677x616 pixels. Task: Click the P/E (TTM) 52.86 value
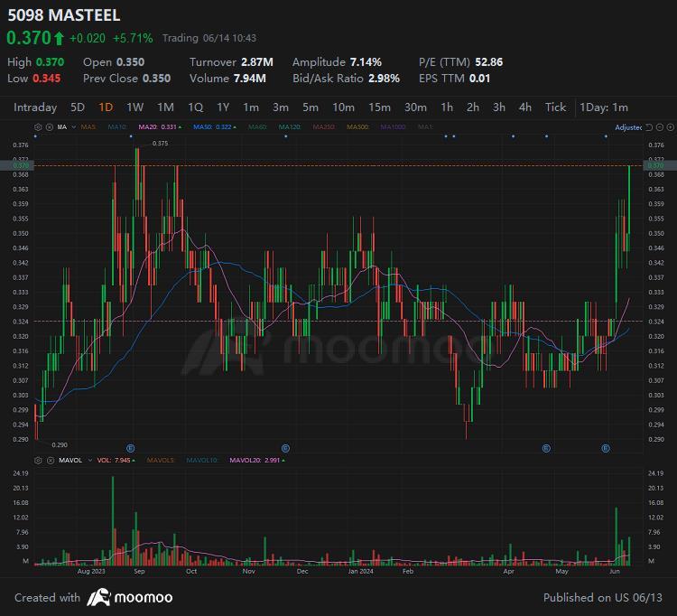click(x=488, y=62)
